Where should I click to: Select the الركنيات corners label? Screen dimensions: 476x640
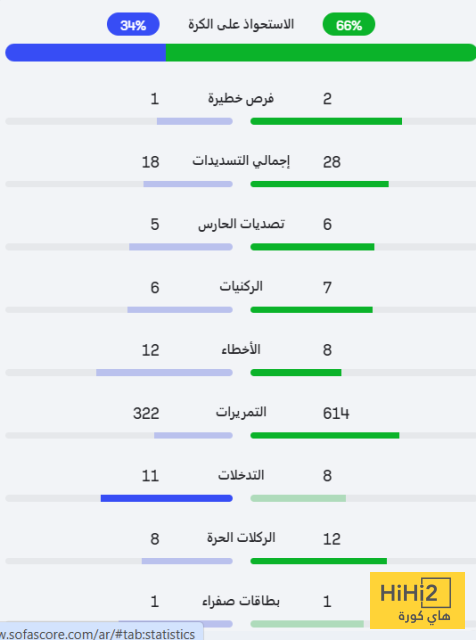pyautogui.click(x=241, y=287)
